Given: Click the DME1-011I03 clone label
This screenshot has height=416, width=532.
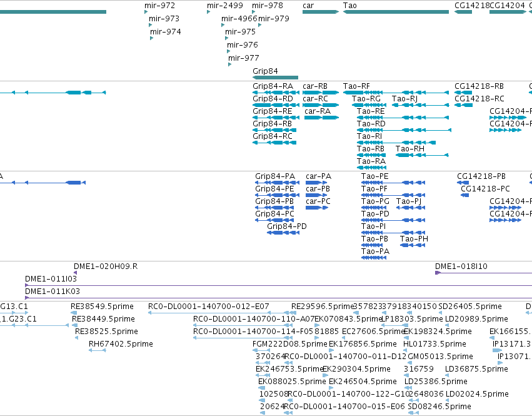Looking at the screenshot, I should (51, 279).
